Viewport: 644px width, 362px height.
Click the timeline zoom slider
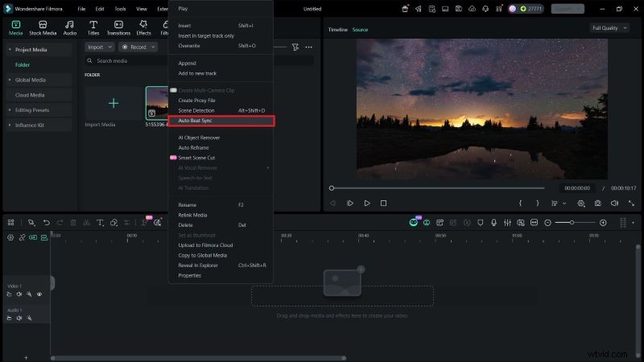(572, 222)
